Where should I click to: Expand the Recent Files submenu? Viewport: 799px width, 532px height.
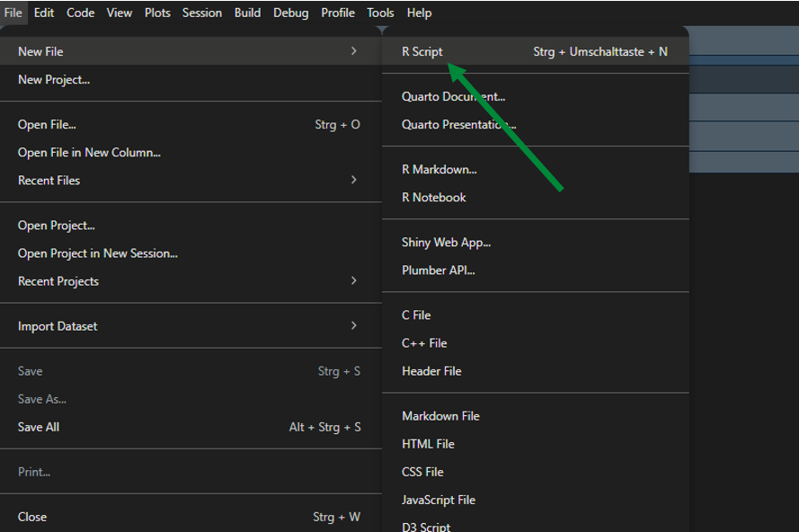pyautogui.click(x=191, y=181)
